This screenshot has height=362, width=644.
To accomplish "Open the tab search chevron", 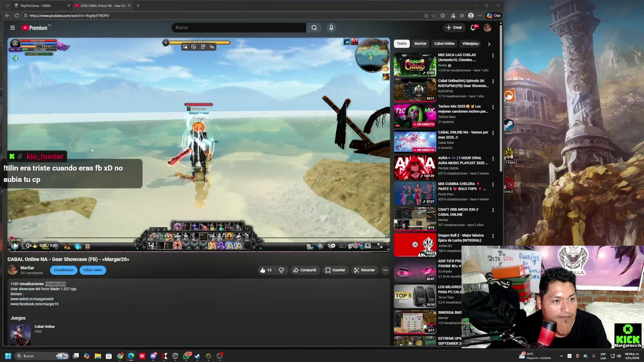I will (7, 6).
